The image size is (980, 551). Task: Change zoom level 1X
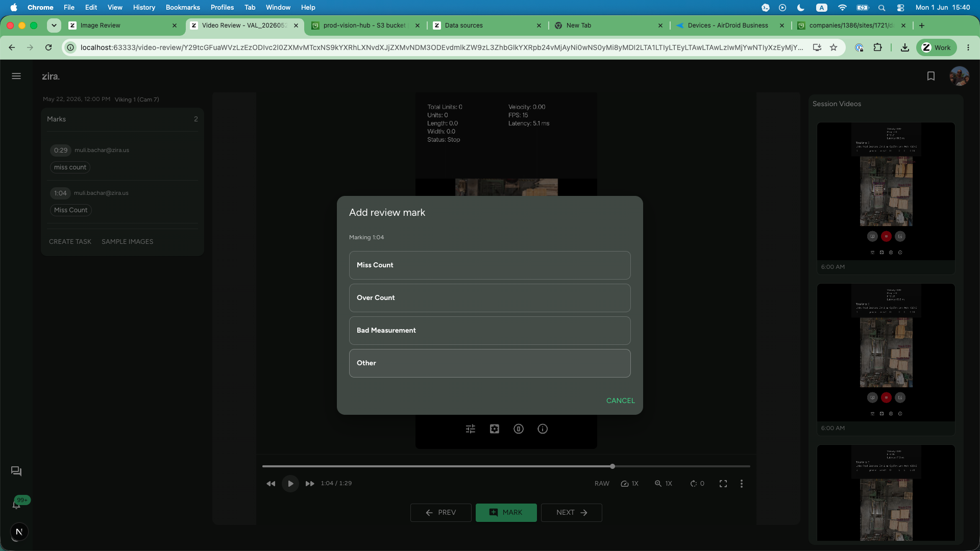click(x=663, y=484)
